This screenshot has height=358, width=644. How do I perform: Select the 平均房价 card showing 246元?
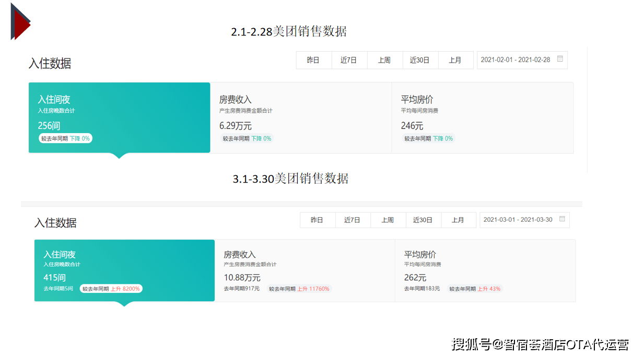click(482, 117)
